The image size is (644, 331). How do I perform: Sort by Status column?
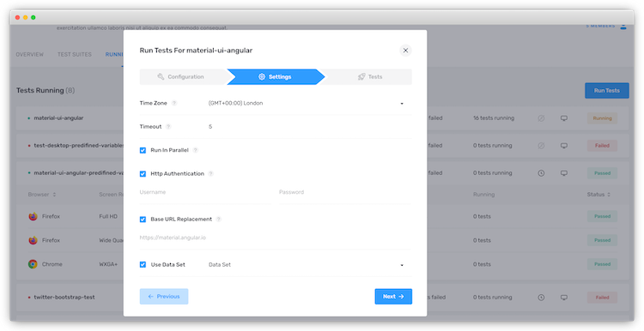(598, 195)
